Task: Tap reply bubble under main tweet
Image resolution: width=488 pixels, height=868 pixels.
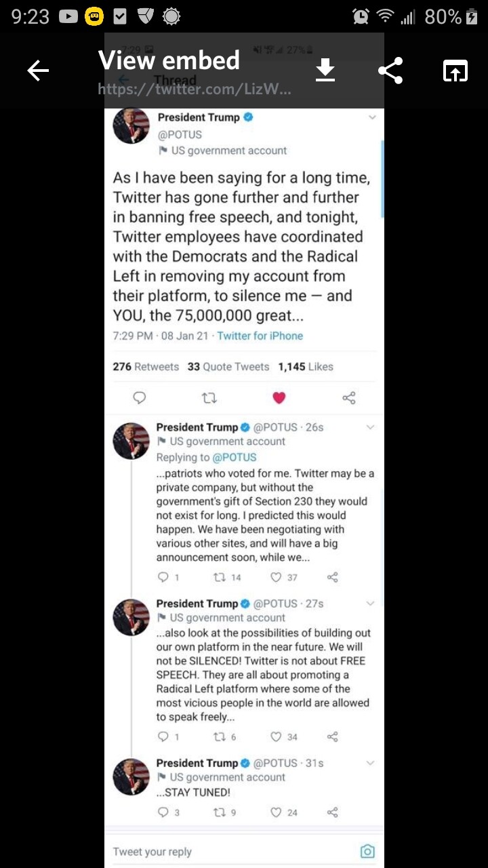Action: pos(140,398)
